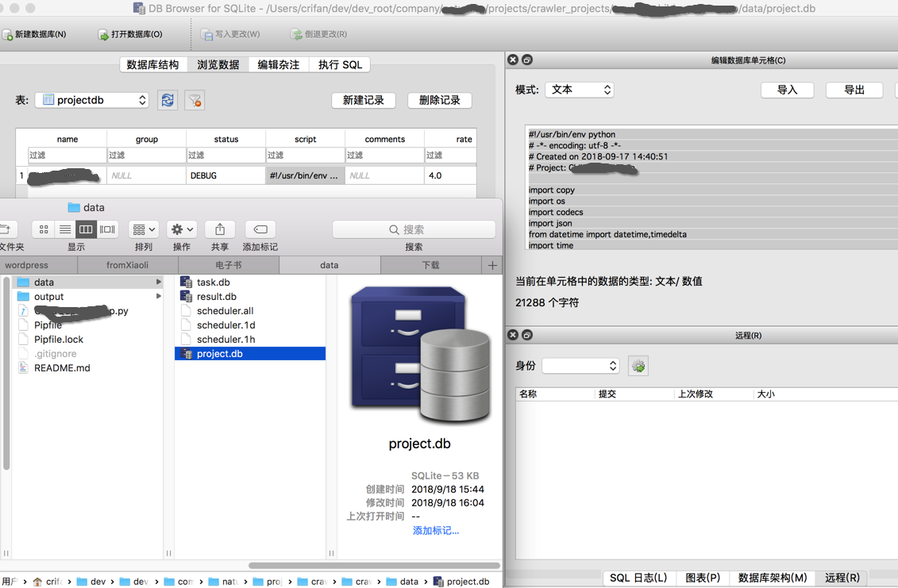Click Write Changes toolbar button
898x588 pixels.
pos(230,34)
